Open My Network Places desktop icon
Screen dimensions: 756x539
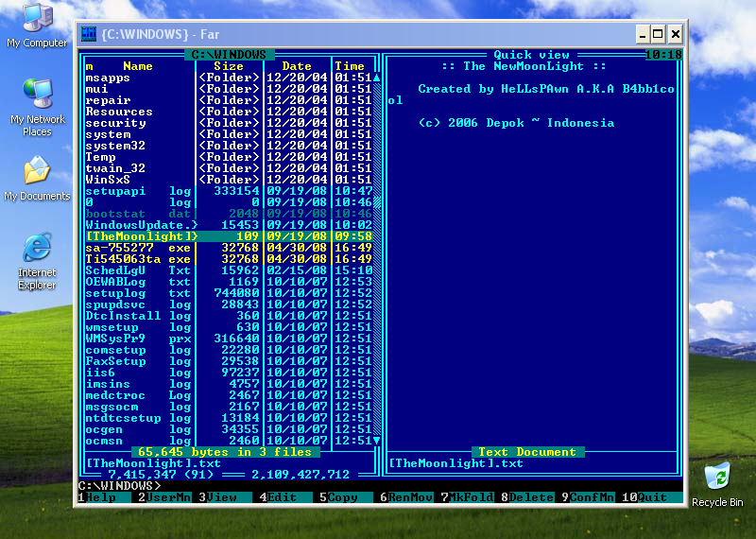[37, 108]
